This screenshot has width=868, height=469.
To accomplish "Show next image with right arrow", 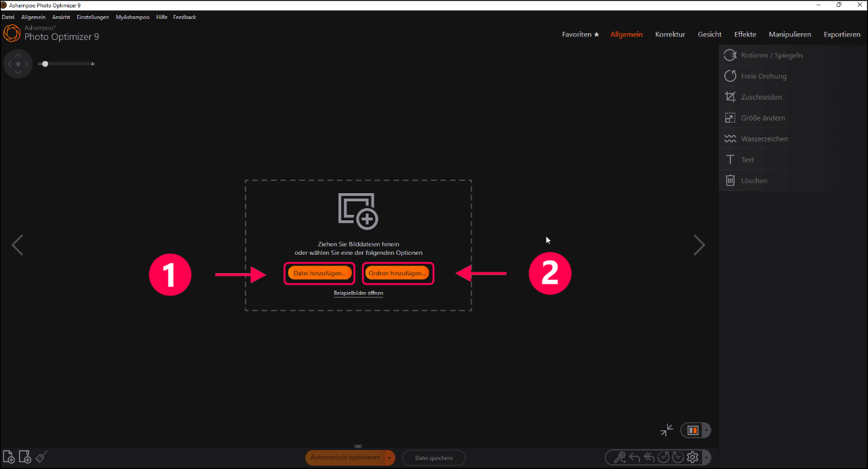I will tap(699, 245).
